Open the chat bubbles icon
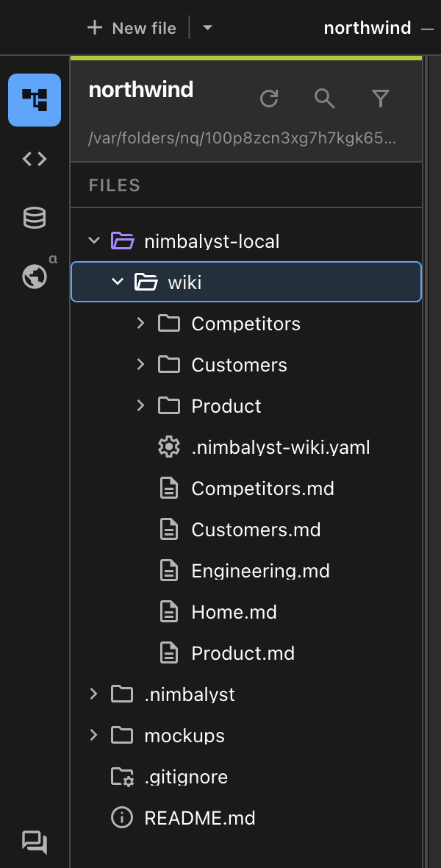Screen dimensions: 441x868 [35, 842]
